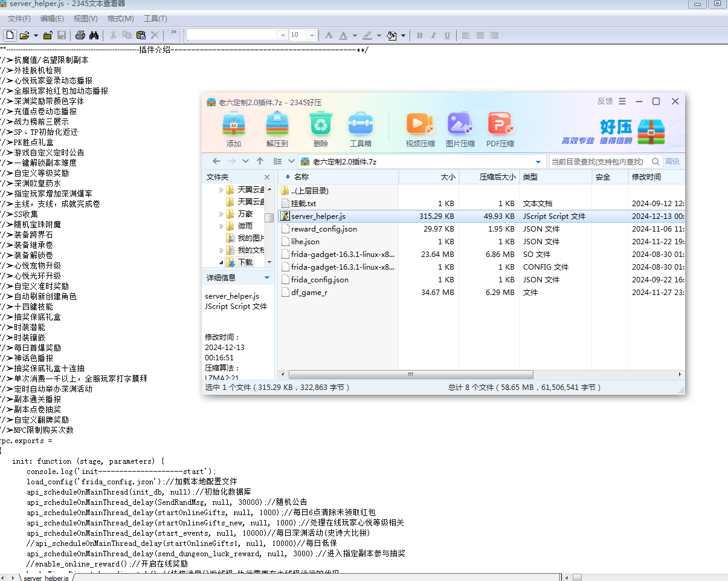This screenshot has height=581, width=728.
Task: Click the 反馈 feedback link
Action: tap(605, 101)
